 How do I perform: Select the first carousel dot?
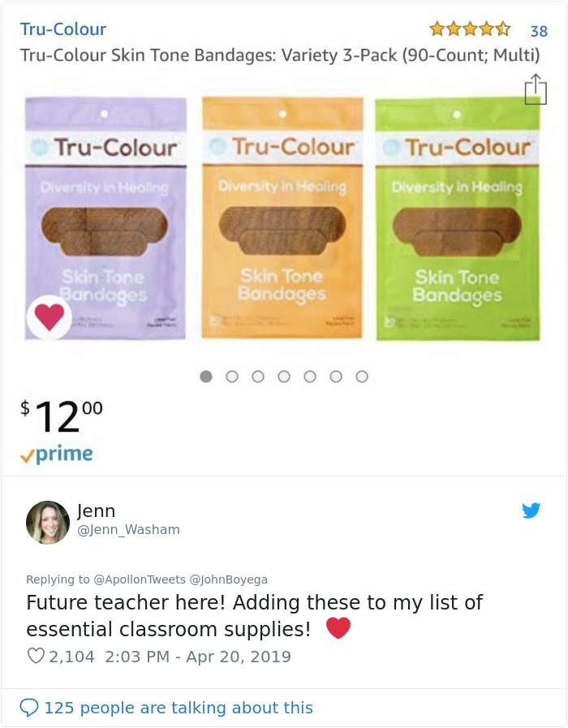206,377
